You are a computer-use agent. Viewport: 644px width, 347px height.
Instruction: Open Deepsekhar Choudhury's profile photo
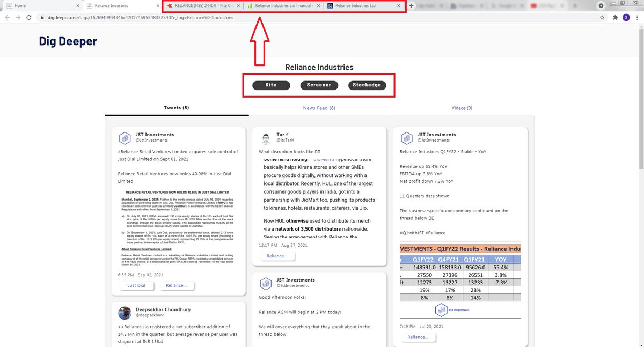tap(125, 313)
